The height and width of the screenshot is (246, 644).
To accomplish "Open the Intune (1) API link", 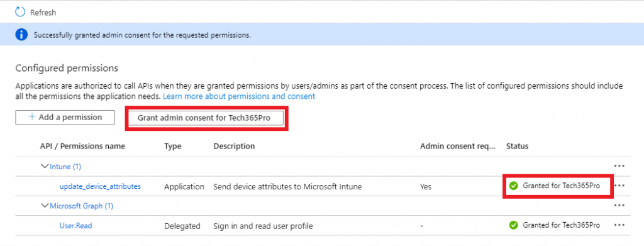I will click(65, 167).
